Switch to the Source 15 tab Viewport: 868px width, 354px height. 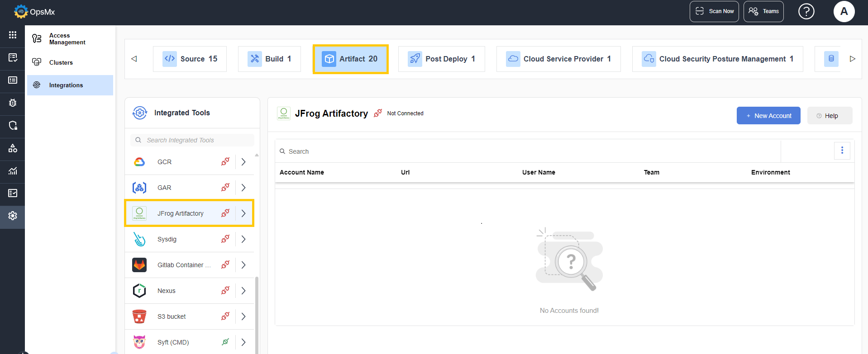(190, 59)
